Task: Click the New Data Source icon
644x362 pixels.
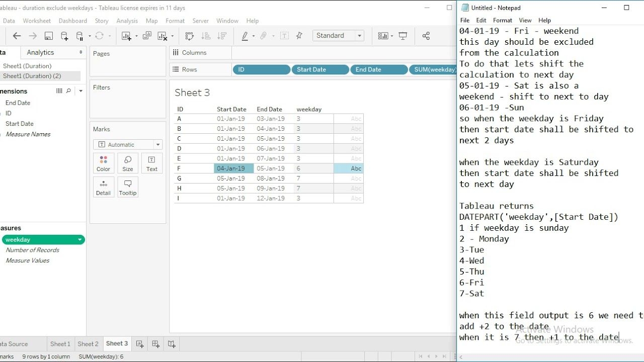Action: [64, 36]
